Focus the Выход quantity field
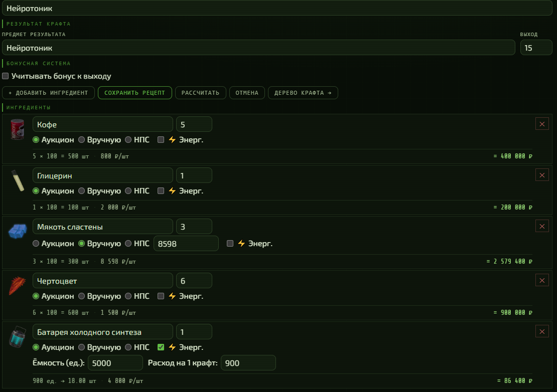 point(536,48)
